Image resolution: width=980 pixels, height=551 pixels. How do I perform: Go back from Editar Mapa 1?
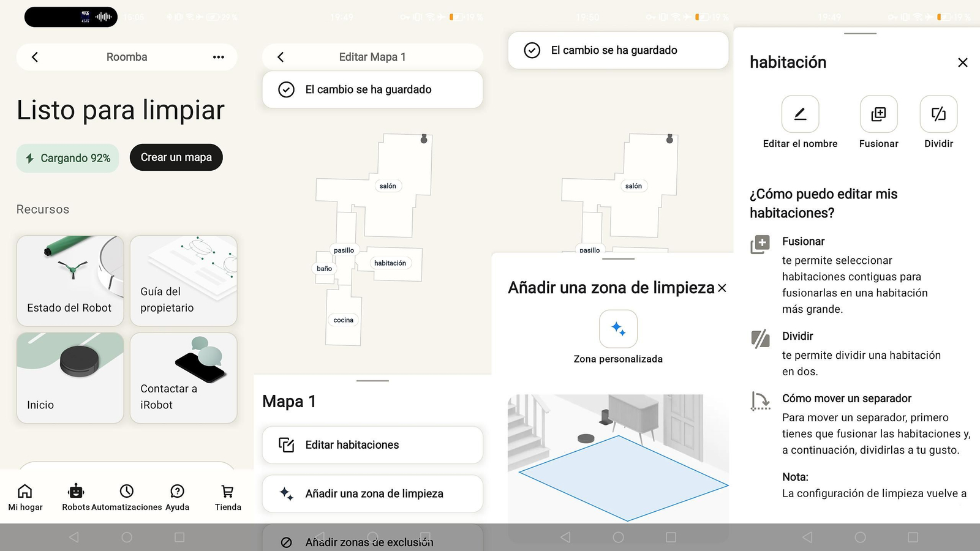point(281,57)
